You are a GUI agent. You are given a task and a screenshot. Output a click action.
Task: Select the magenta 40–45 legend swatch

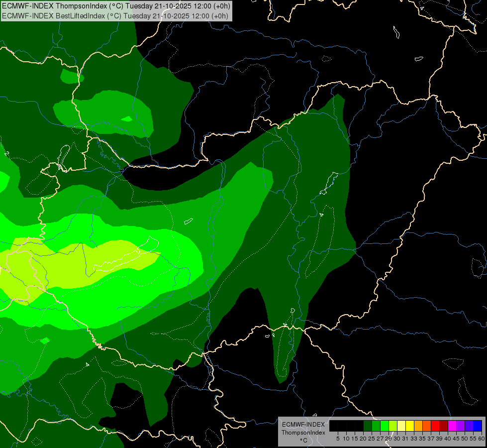tap(453, 426)
